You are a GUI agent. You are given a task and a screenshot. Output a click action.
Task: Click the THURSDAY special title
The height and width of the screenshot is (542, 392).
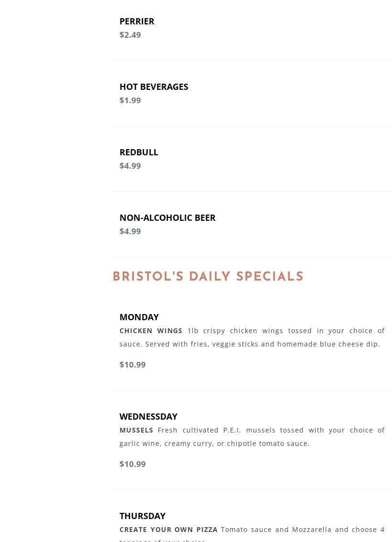point(142,516)
